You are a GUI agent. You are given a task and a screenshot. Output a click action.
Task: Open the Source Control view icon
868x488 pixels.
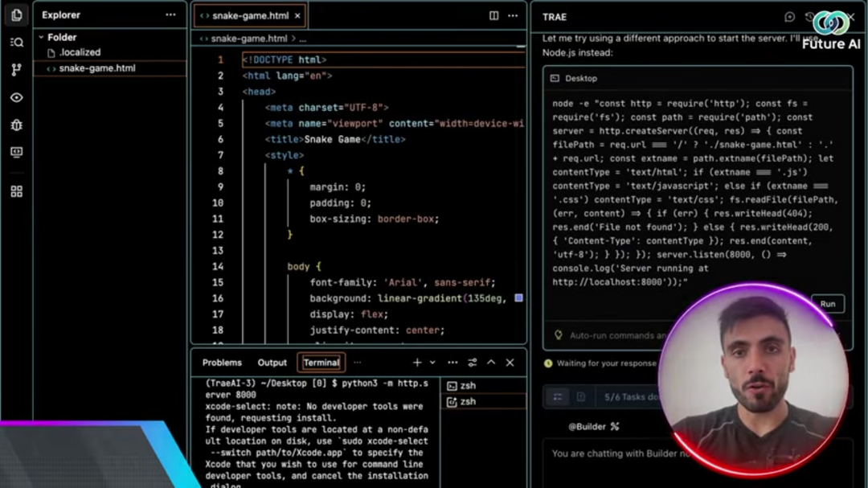pos(16,70)
